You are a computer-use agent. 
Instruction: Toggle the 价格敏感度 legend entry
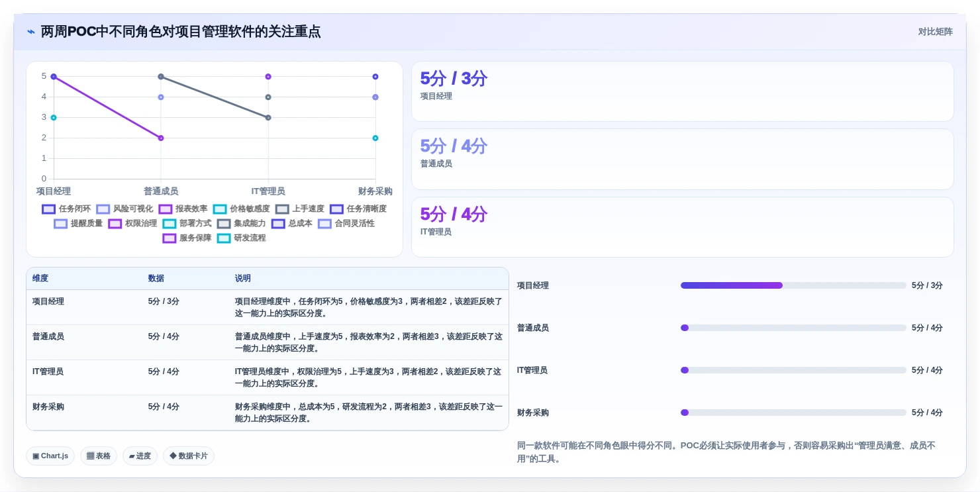click(241, 209)
